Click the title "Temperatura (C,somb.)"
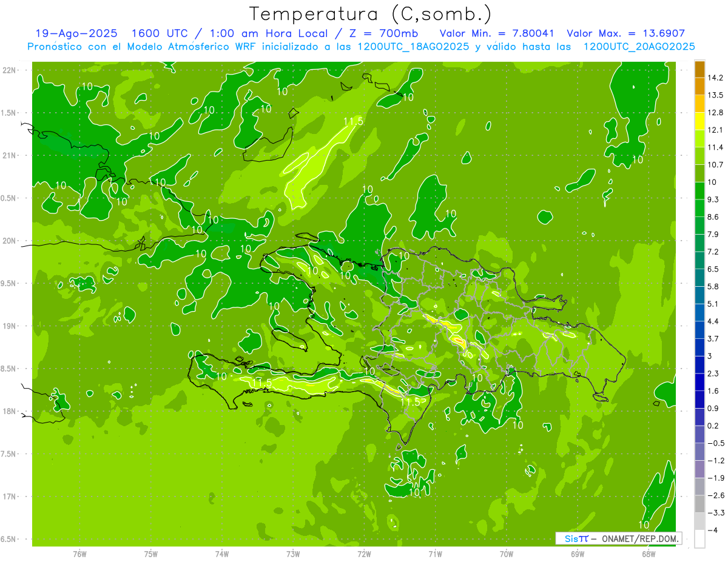 370,13
